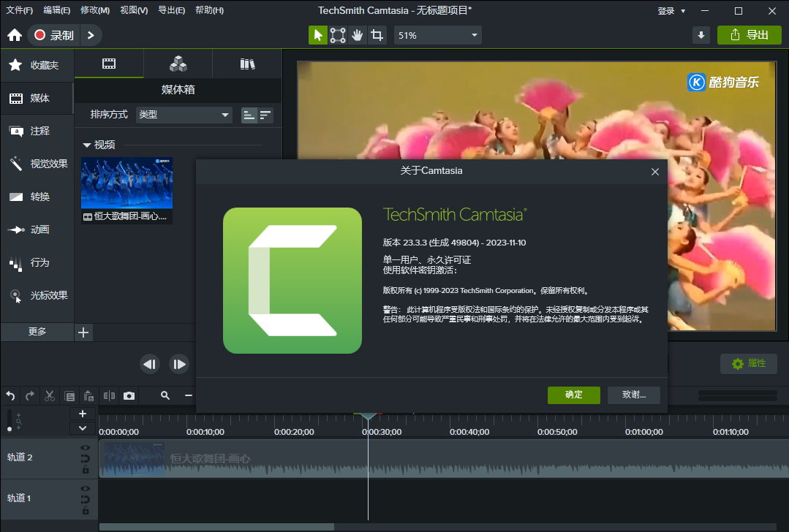Sort media in ascending order
This screenshot has height=532, width=789.
pyautogui.click(x=249, y=115)
